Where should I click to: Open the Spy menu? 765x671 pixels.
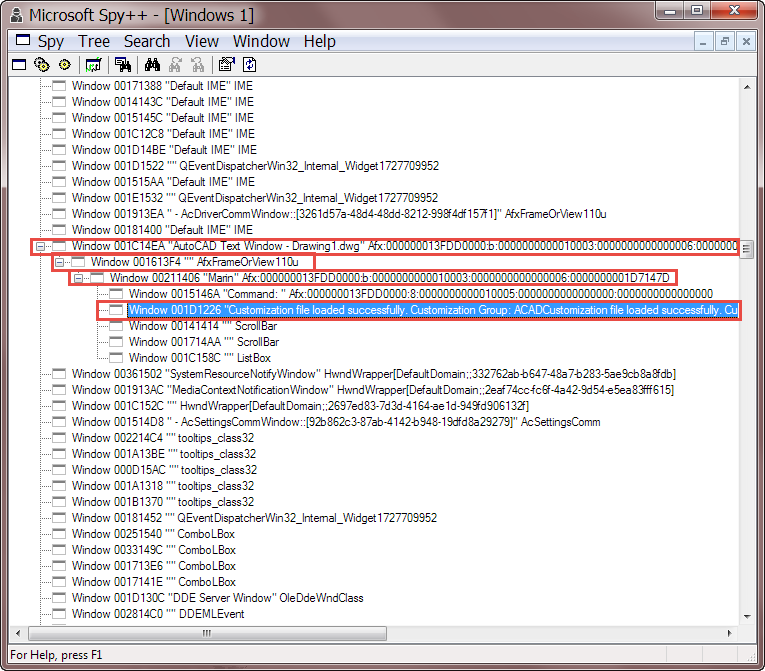(x=51, y=41)
